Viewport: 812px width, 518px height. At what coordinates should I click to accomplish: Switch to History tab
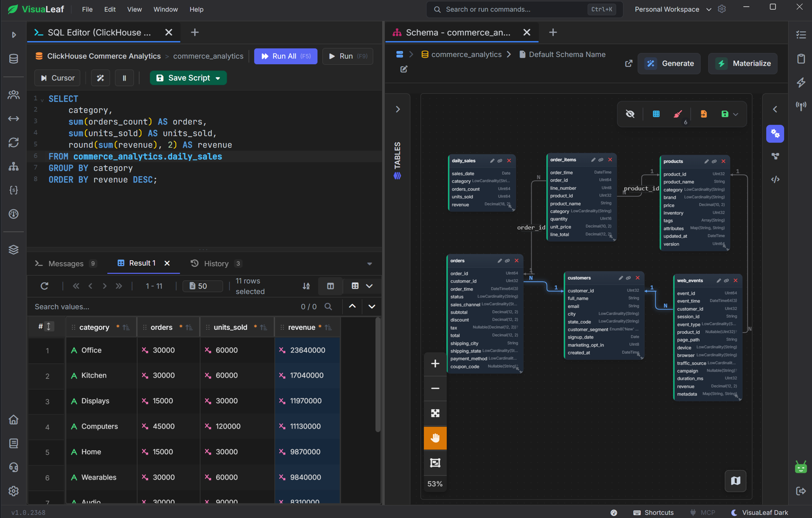[x=216, y=264]
